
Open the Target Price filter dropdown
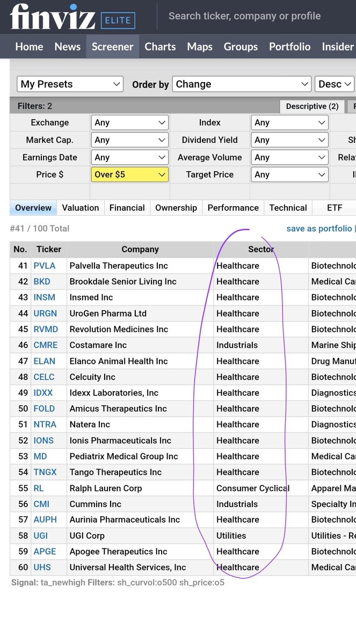click(x=289, y=174)
